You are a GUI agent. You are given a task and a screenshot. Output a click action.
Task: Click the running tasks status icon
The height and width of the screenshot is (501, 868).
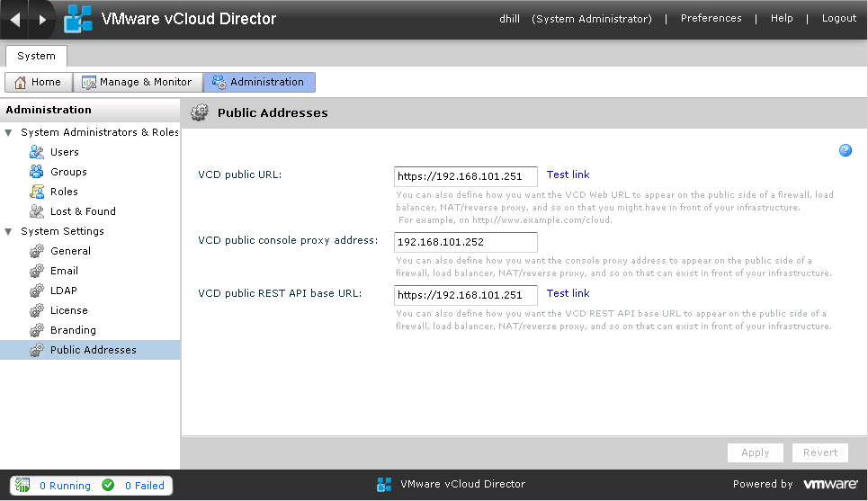pyautogui.click(x=22, y=486)
